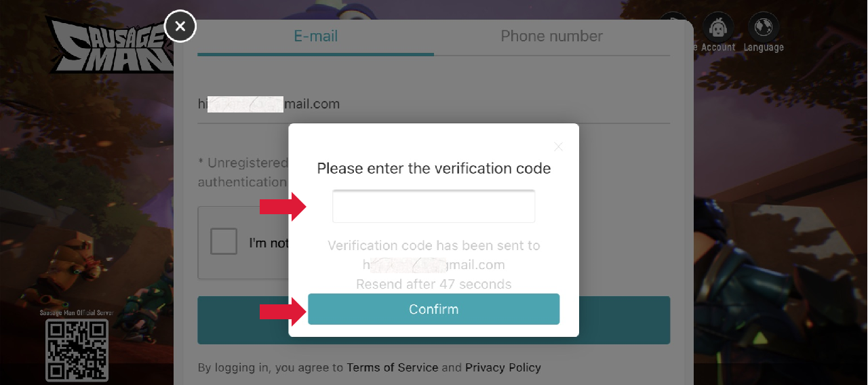Viewport: 868px width, 385px height.
Task: Click the "Resend after 47 seconds" text
Action: (433, 284)
